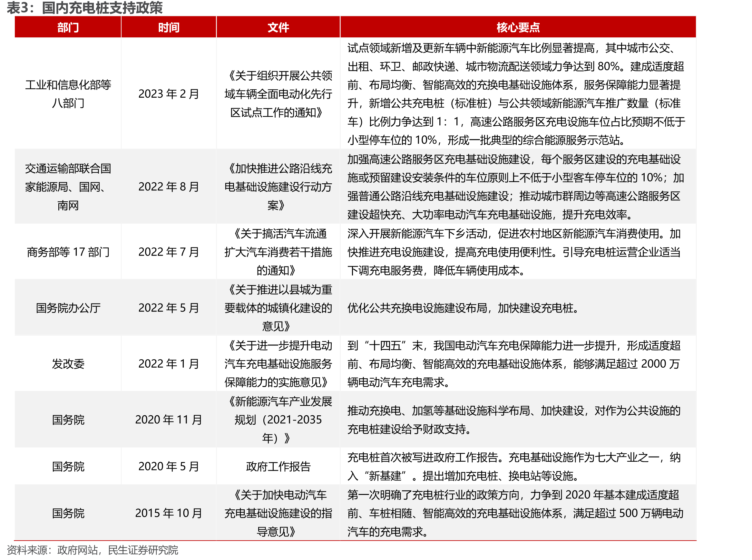Click the 核心要点 column header

[x=518, y=27]
